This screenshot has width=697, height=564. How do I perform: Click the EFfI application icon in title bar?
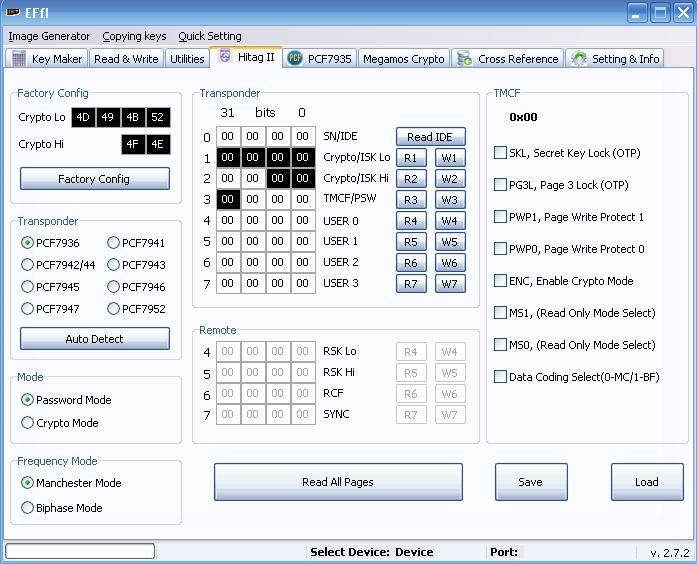(x=13, y=12)
